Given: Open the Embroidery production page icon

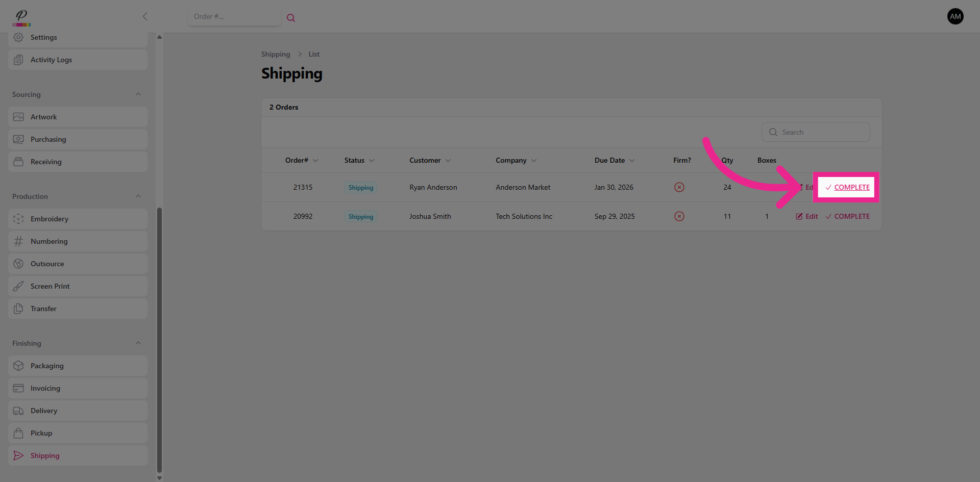Looking at the screenshot, I should [x=18, y=219].
